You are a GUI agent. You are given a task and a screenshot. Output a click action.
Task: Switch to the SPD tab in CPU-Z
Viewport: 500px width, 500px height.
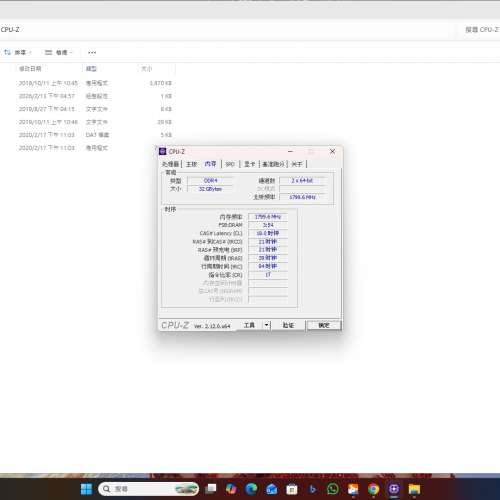click(x=230, y=164)
